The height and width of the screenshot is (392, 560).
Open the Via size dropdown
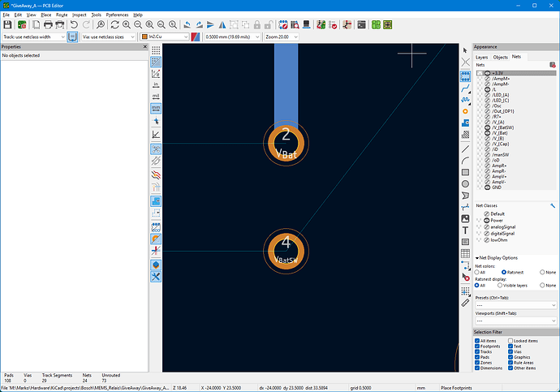109,37
